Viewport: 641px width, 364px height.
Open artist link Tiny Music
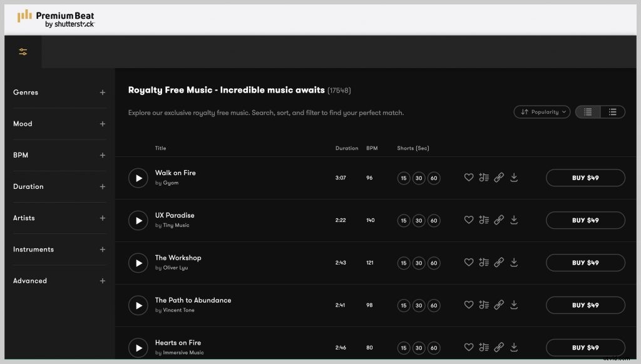(175, 225)
